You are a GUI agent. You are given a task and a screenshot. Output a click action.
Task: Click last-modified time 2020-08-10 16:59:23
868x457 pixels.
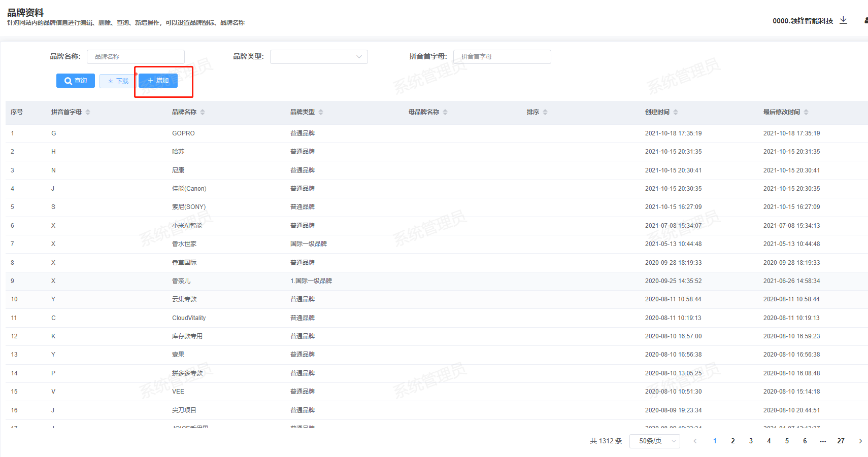click(792, 336)
